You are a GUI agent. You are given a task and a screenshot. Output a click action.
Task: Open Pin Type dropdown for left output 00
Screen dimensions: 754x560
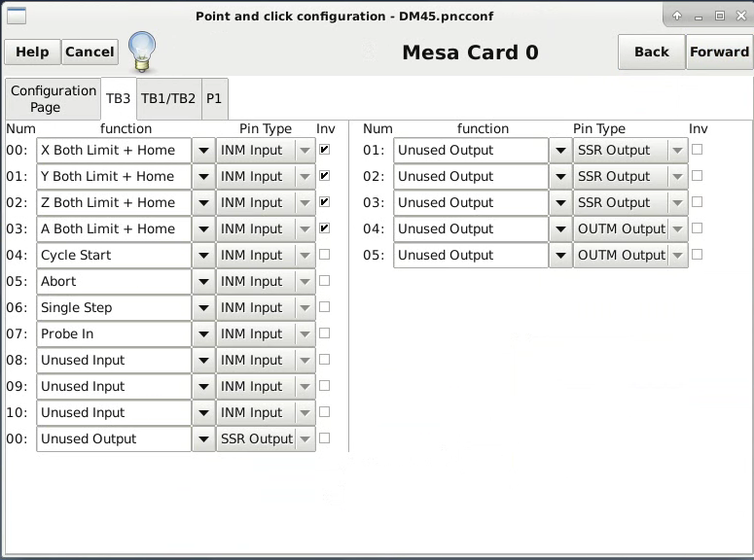(266, 438)
